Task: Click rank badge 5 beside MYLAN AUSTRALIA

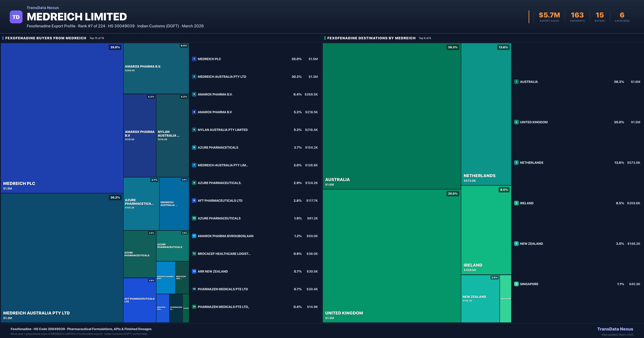Action: pyautogui.click(x=194, y=130)
